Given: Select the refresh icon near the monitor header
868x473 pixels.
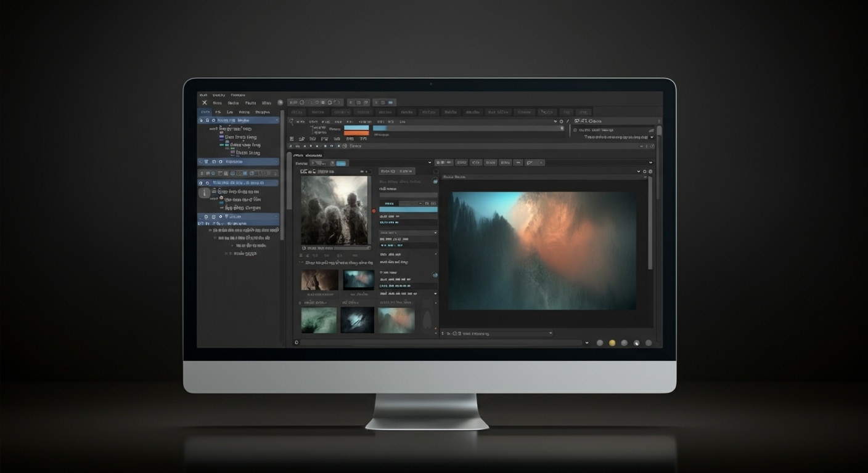Looking at the screenshot, I should pos(644,171).
